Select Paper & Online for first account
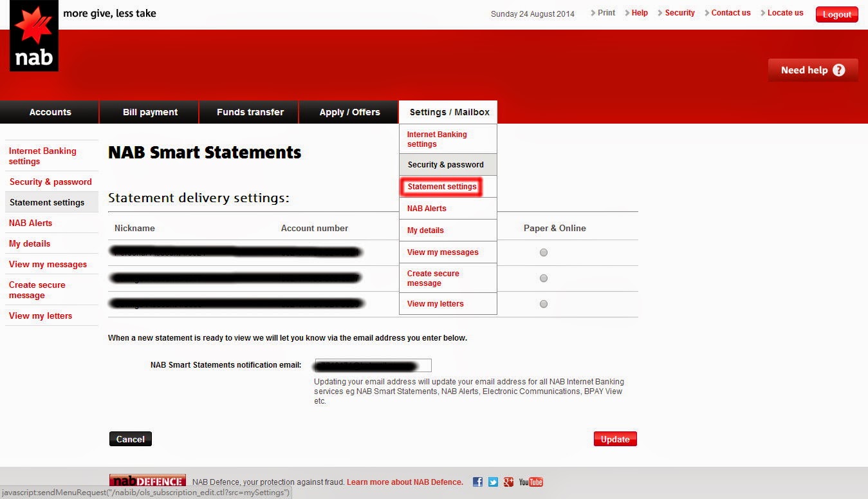The height and width of the screenshot is (499, 868). coord(544,252)
